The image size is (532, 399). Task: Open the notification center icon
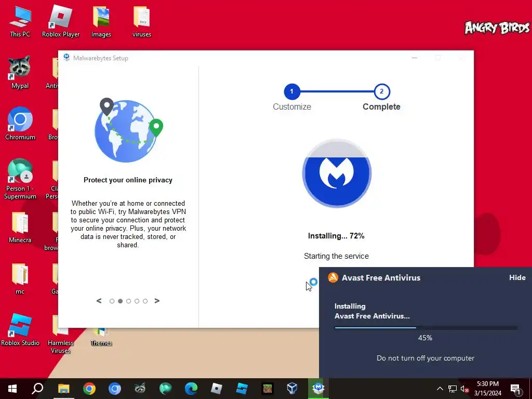click(515, 389)
